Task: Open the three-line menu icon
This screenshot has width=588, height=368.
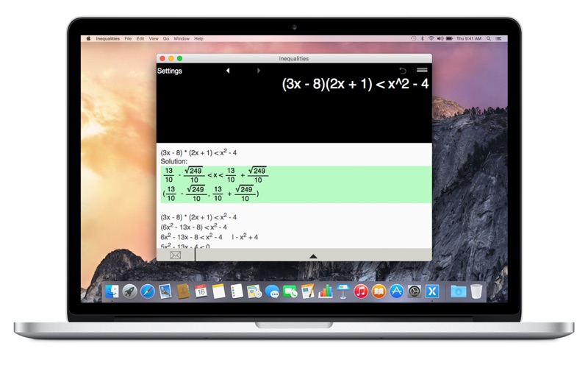Action: tap(422, 70)
